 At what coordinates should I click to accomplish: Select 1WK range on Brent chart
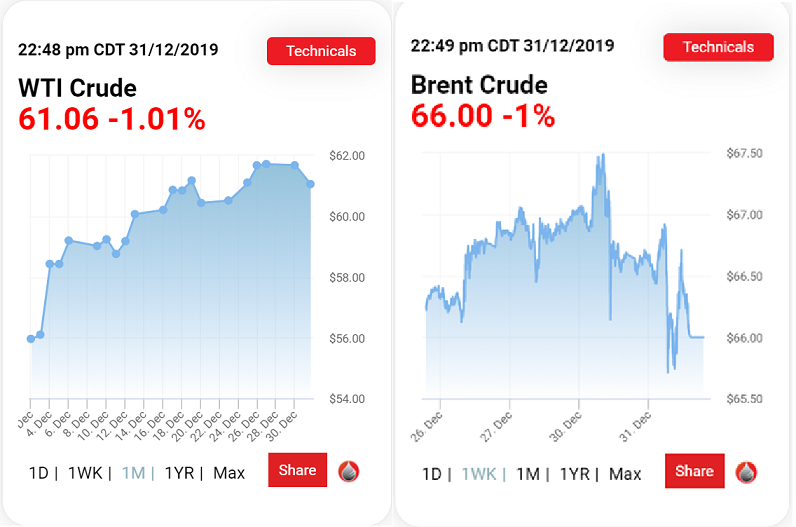point(476,474)
